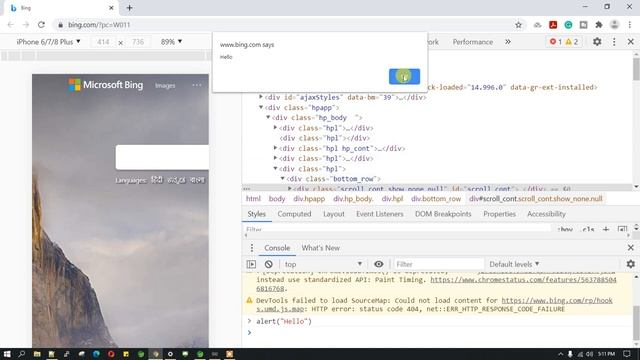Open the Default levels dropdown
Screen dimensions: 640x360
pos(514,264)
